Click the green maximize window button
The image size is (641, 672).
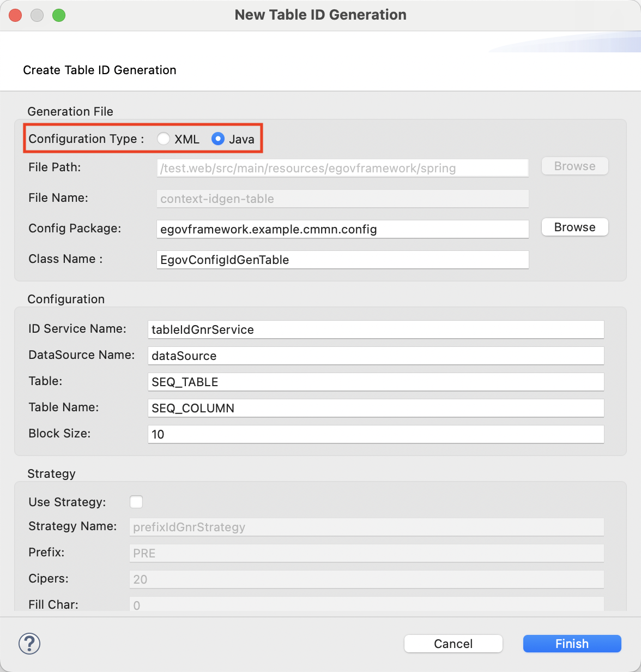pos(59,15)
